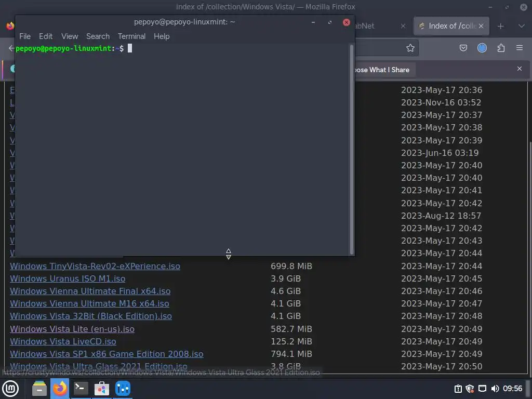Open the blue app icon in taskbar

tap(123, 389)
